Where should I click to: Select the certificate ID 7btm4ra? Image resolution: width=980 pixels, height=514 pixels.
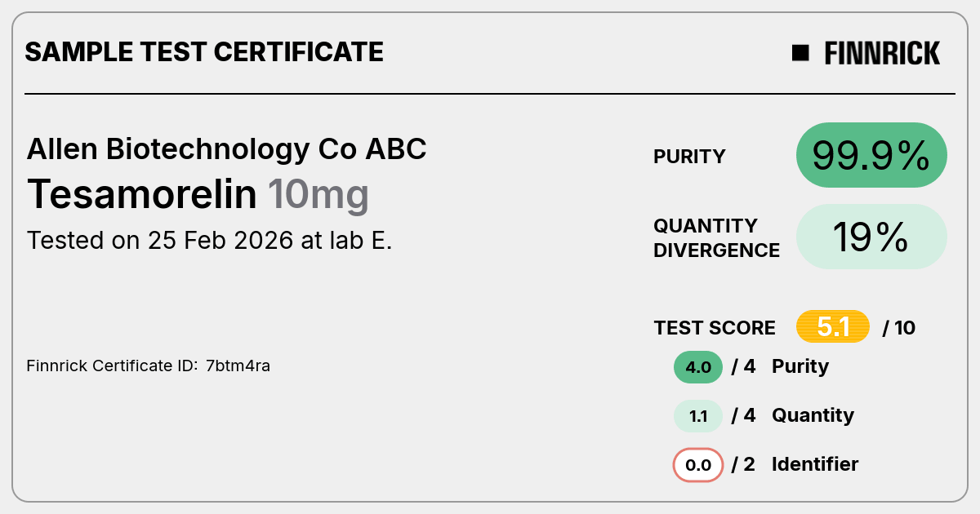click(238, 366)
